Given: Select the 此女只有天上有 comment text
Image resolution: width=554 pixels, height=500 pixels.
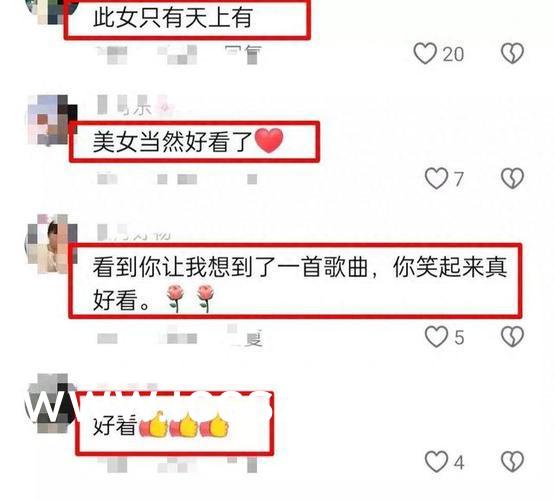Looking at the screenshot, I should coord(172,18).
